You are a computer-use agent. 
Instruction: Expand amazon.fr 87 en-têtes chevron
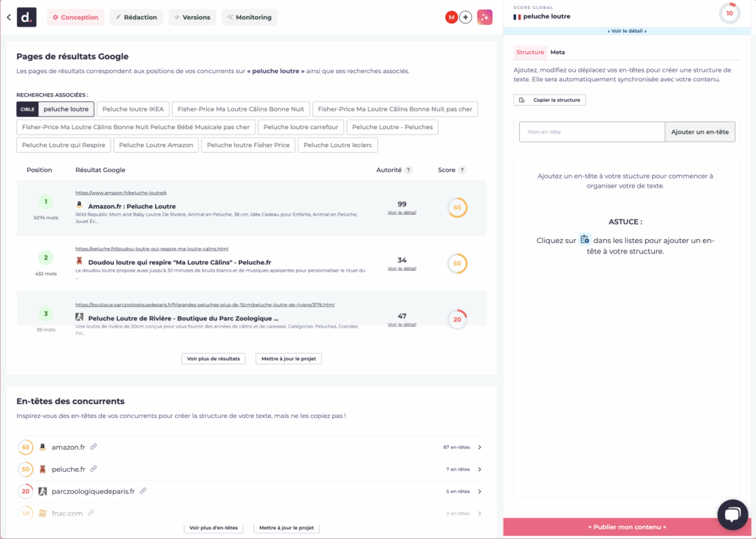pyautogui.click(x=480, y=447)
